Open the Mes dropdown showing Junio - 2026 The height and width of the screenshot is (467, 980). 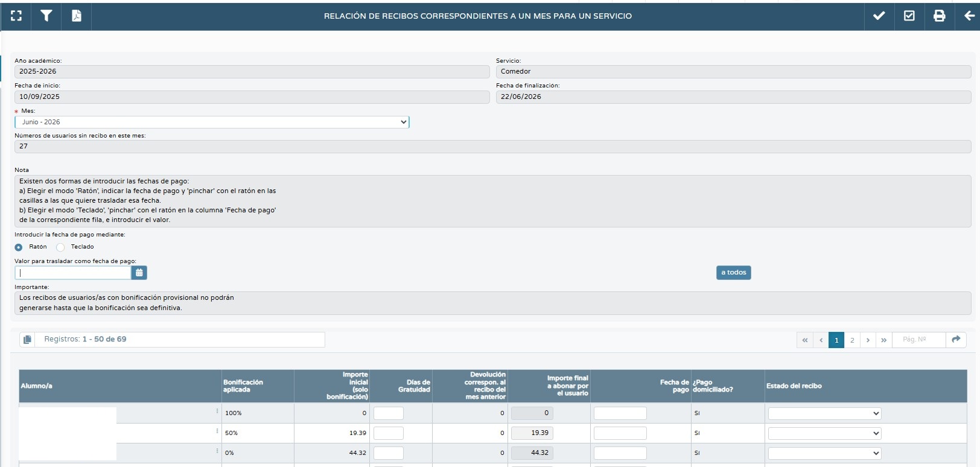[212, 122]
